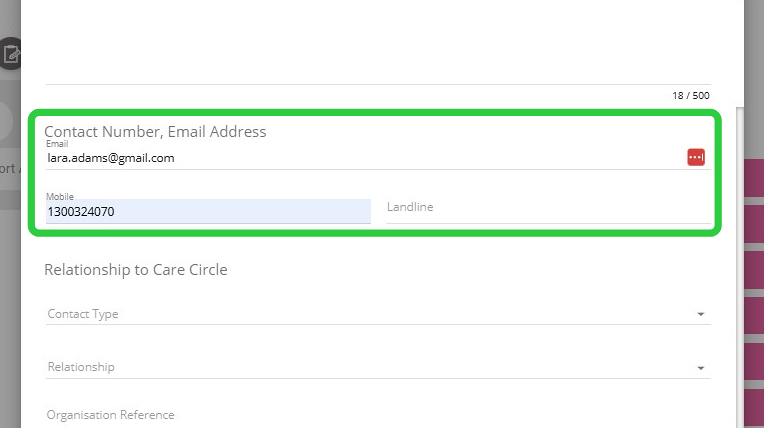Click into the Email input field
764x428 pixels.
(360, 158)
